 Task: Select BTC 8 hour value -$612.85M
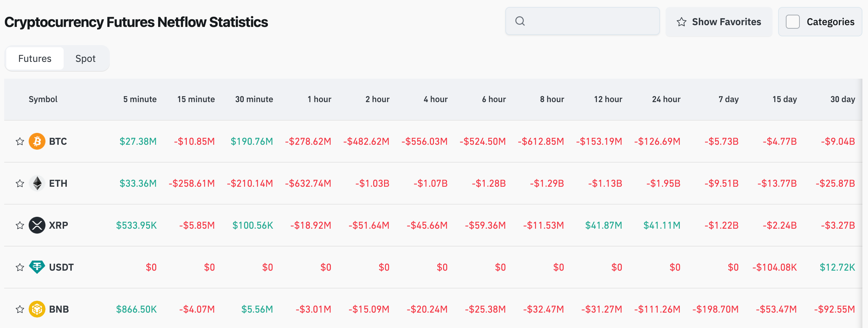[x=541, y=141]
